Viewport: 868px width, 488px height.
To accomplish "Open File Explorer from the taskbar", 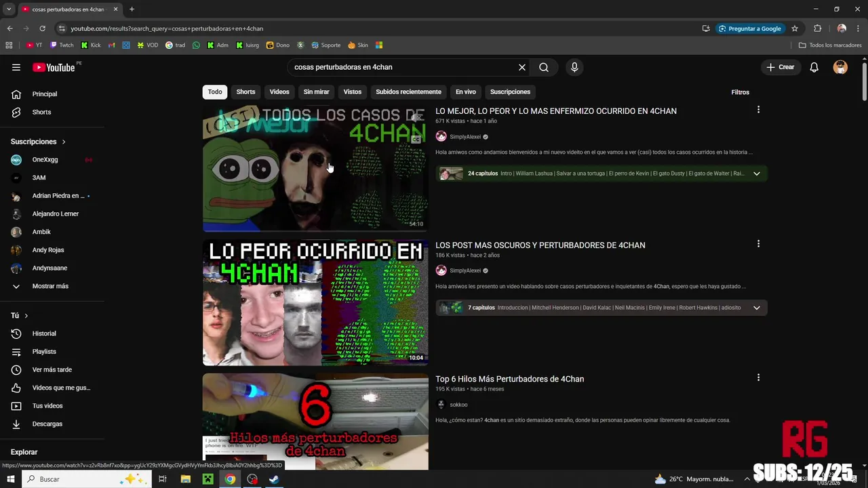I will tap(186, 479).
